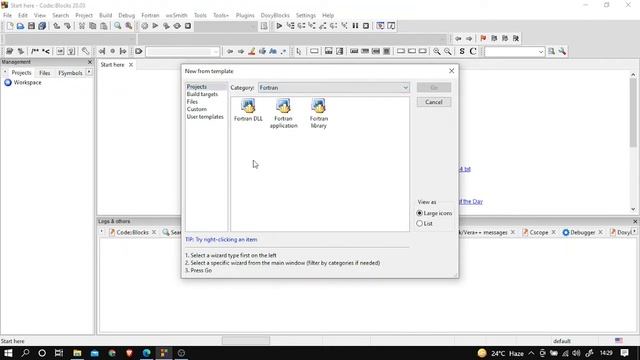Viewport: 640px width, 360px height.
Task: Click the Copy toolbar icon
Action: pos(93,26)
